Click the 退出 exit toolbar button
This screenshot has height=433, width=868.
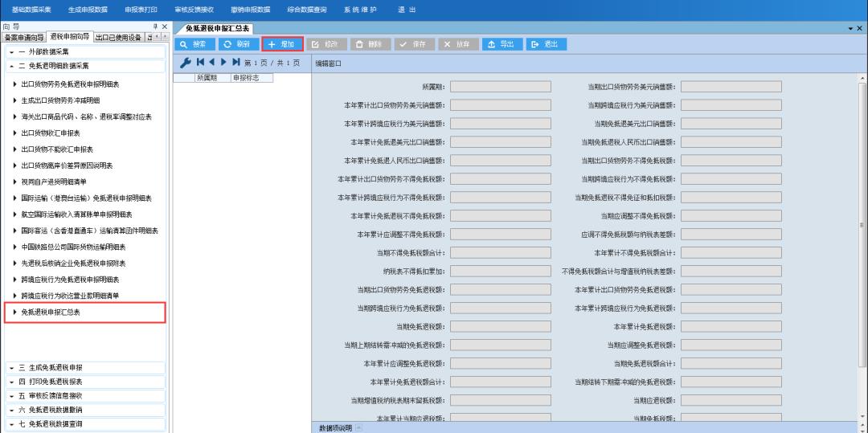coord(547,44)
